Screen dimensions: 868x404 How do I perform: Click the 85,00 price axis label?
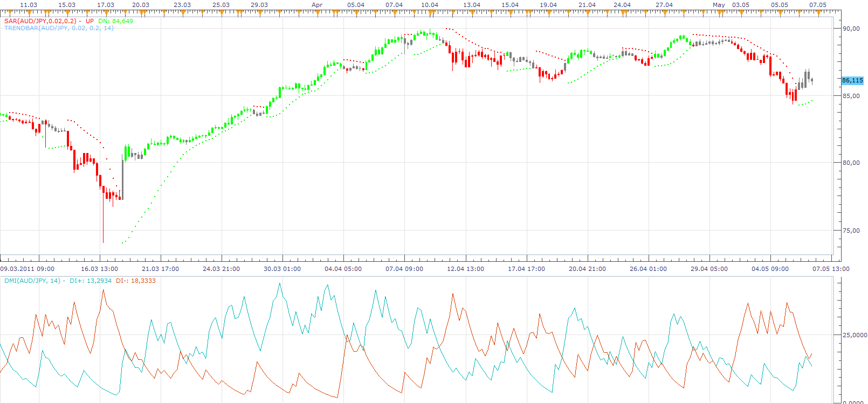coord(851,96)
